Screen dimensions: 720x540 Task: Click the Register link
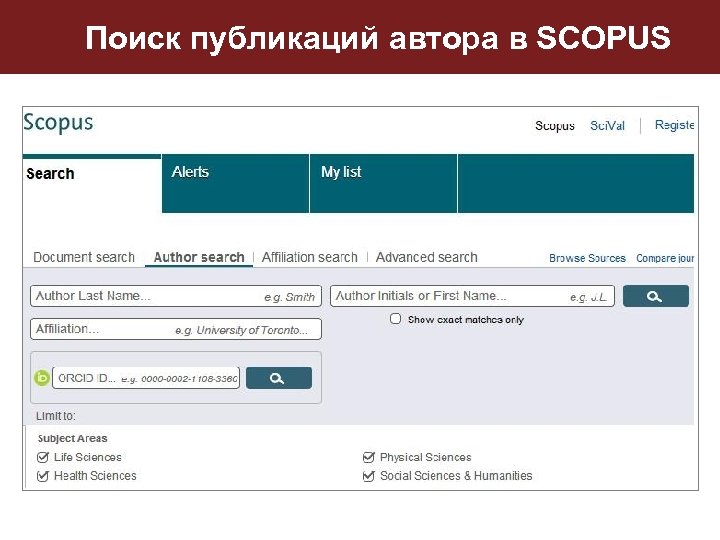coord(674,125)
